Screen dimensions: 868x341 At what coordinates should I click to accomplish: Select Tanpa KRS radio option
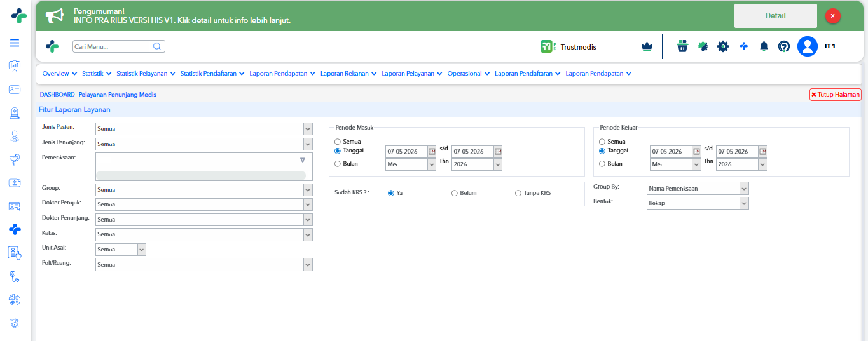coord(518,193)
